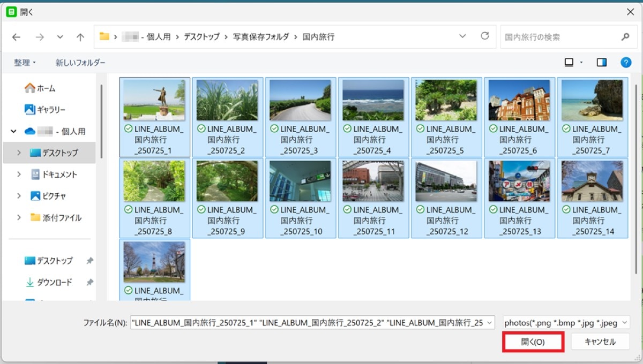
Task: Open the recent locations dropdown arrow
Action: (x=60, y=37)
